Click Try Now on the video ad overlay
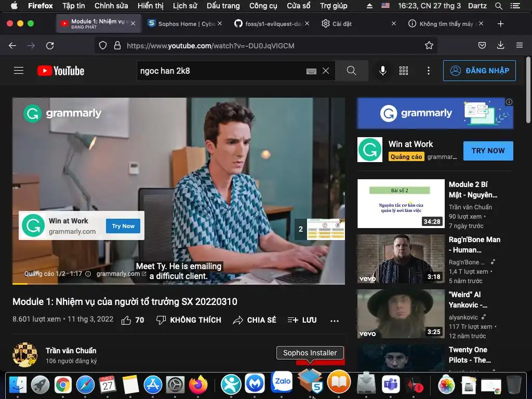 point(123,226)
